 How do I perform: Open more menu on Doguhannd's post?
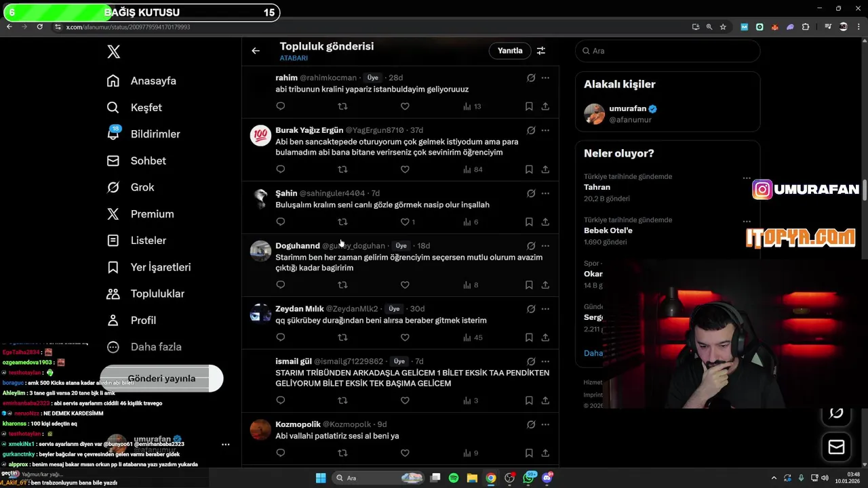pyautogui.click(x=545, y=245)
